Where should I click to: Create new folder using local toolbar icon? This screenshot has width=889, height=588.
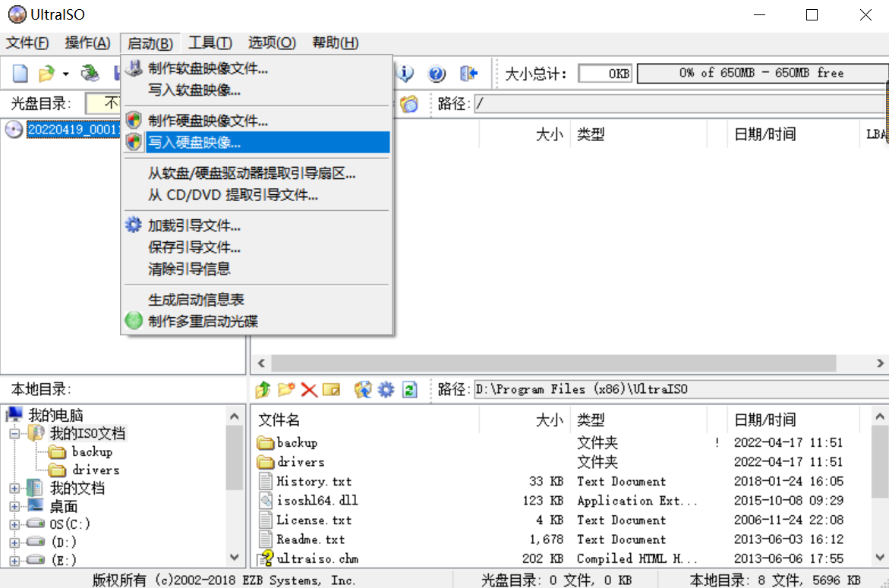[x=286, y=389]
